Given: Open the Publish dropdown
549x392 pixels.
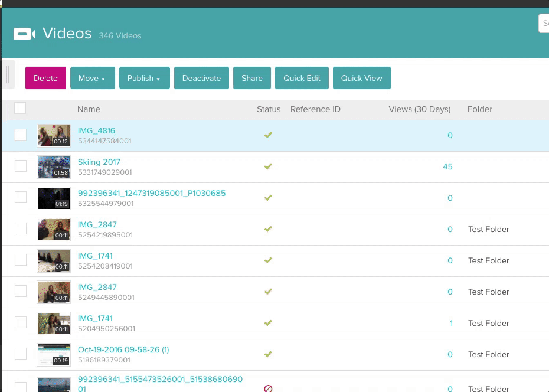Looking at the screenshot, I should (x=144, y=78).
